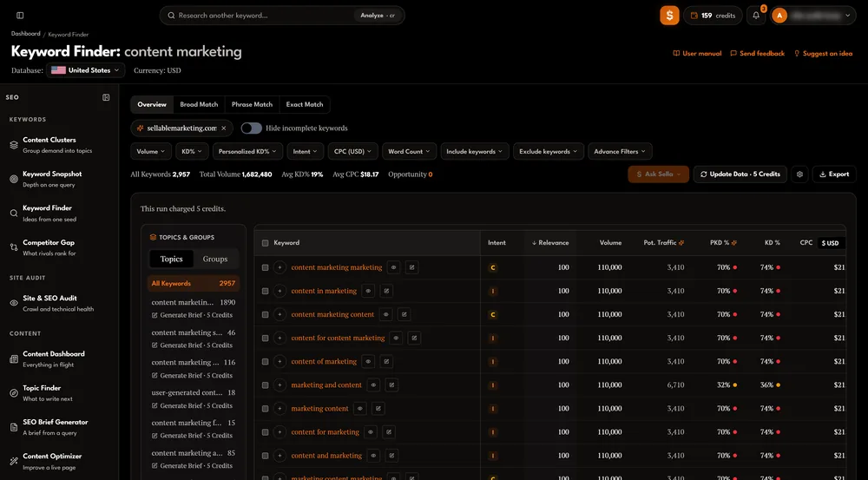Click Ask Sella button

coord(658,174)
